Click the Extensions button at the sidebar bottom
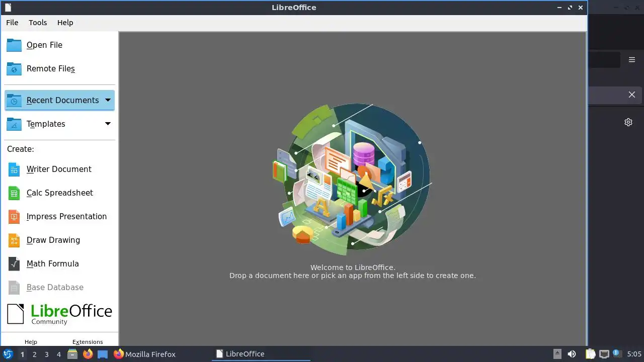The height and width of the screenshot is (362, 644). coord(88,342)
